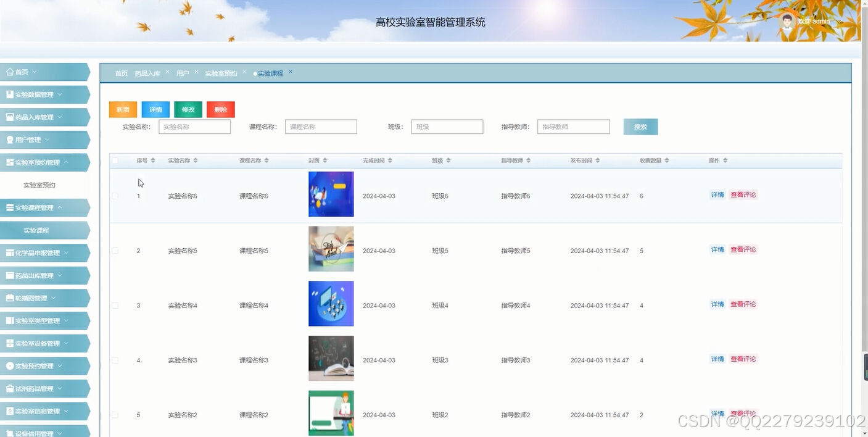Check the checkbox for row 实验名称6

coord(115,196)
